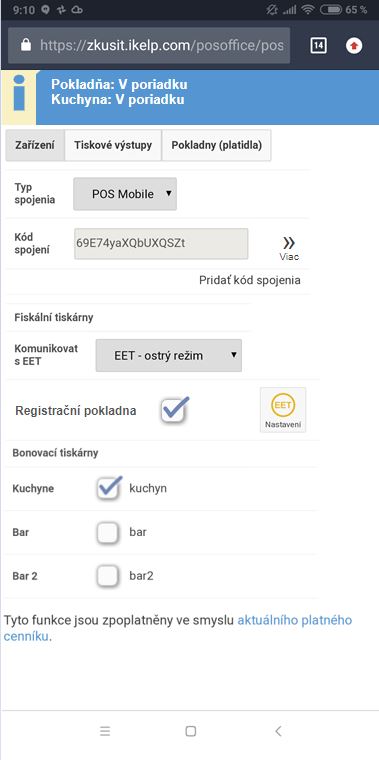Tap the yellow info icon in the banner
Screen dimensions: 379x760
[19, 98]
